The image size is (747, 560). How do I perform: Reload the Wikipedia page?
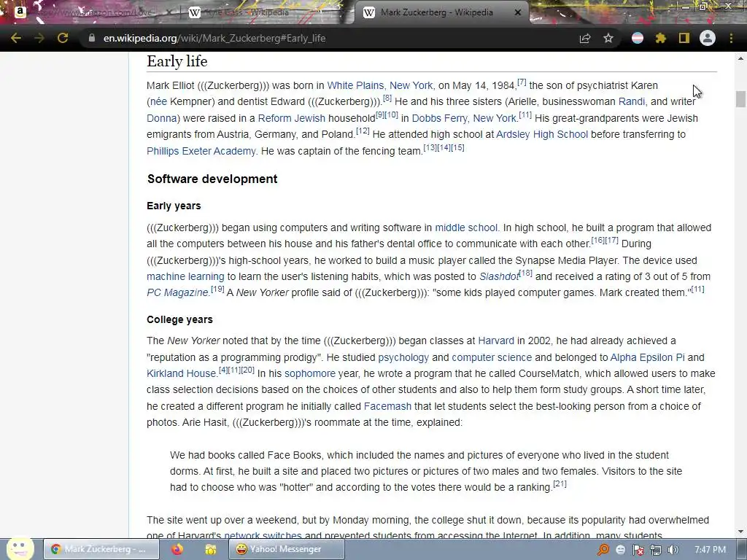pyautogui.click(x=63, y=38)
